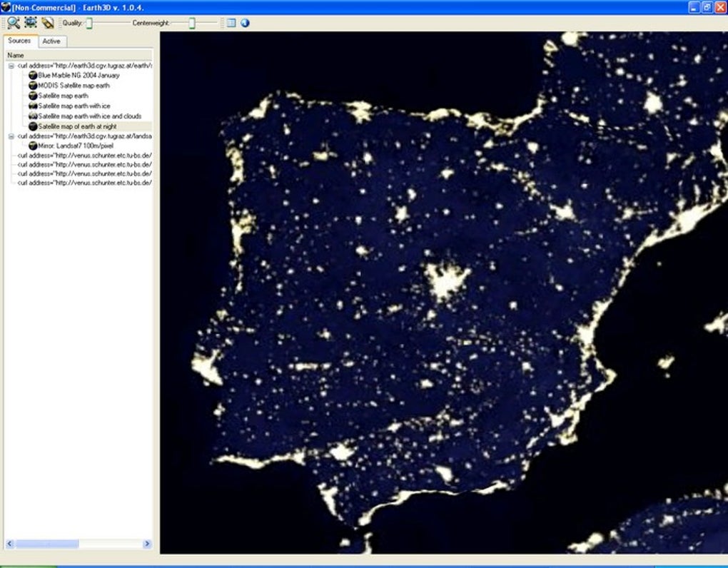
Task: Restore down the Earth3D window
Action: 707,7
